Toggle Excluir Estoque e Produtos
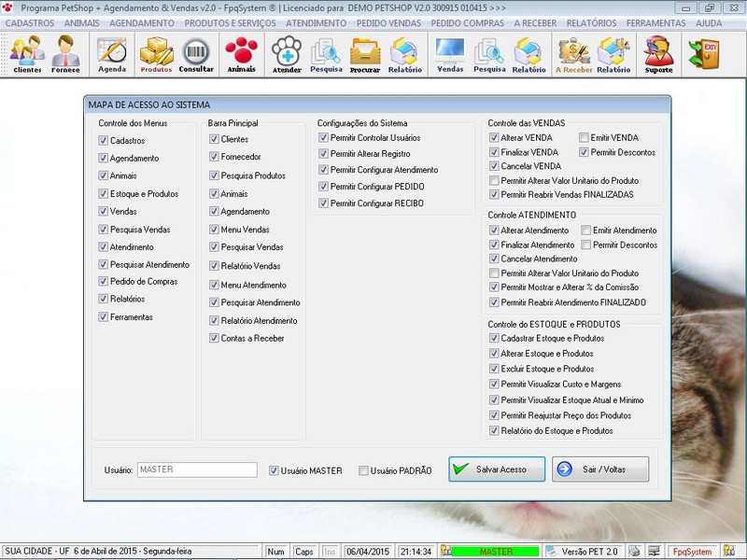747x560 pixels. tap(494, 369)
